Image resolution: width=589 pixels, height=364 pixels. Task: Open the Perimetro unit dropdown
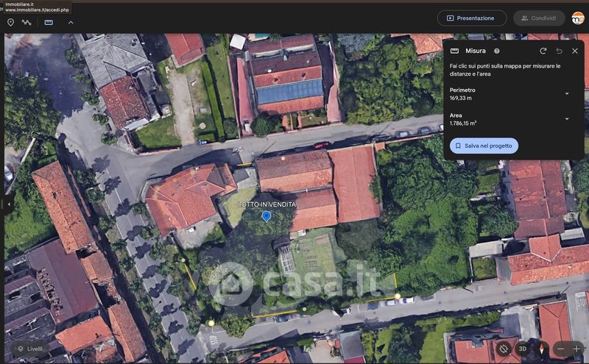coord(566,94)
